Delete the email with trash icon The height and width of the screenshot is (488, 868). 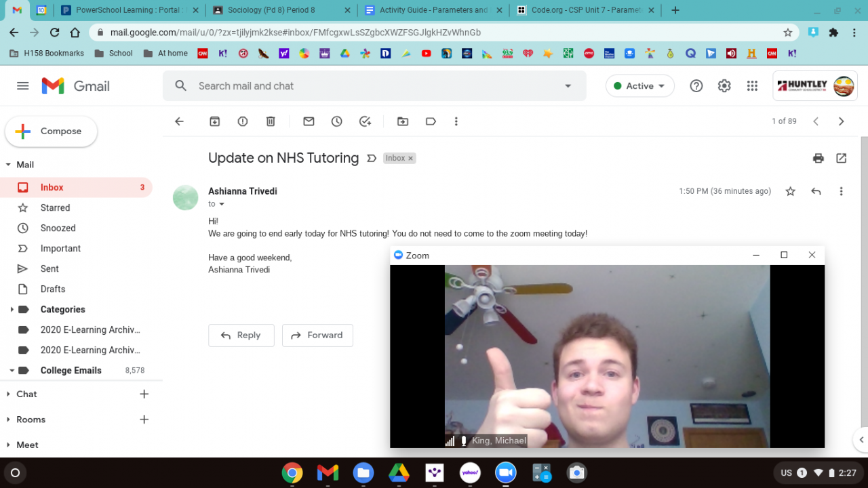[271, 121]
